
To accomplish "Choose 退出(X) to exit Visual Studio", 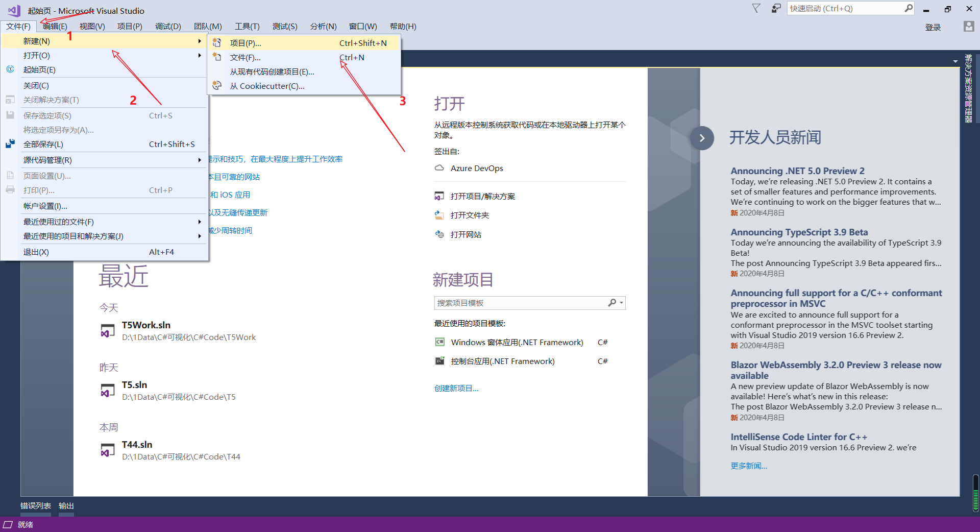I will pos(104,252).
